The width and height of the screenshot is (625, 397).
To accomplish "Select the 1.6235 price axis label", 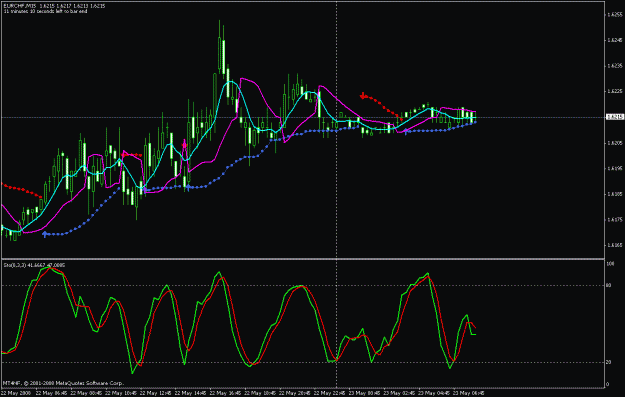I will [614, 66].
